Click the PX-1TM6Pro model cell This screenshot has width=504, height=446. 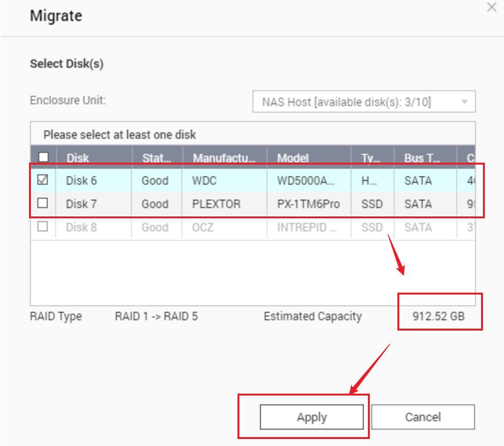(x=308, y=204)
